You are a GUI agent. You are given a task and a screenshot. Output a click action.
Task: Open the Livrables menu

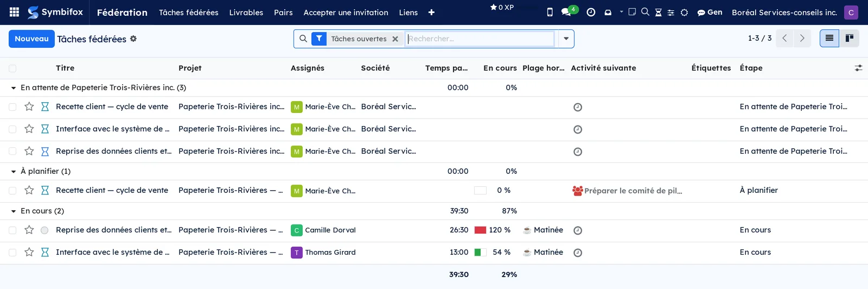246,12
